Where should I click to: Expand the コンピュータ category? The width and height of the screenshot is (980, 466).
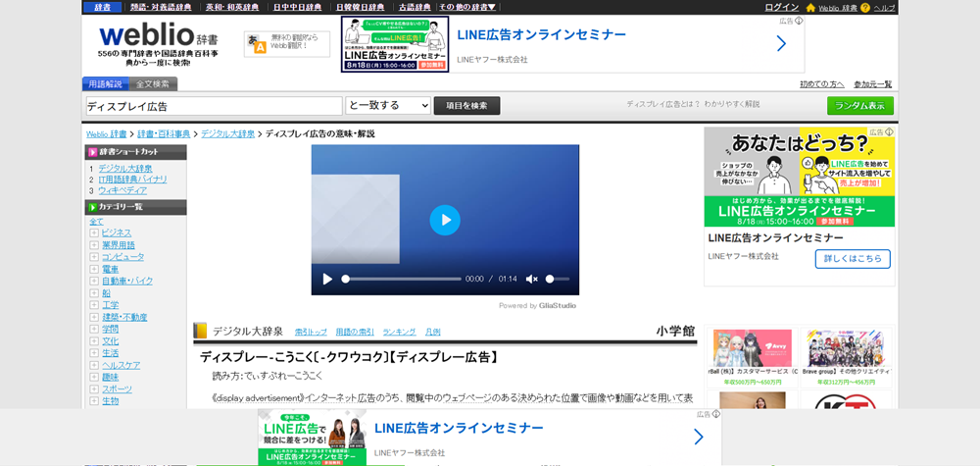(94, 256)
